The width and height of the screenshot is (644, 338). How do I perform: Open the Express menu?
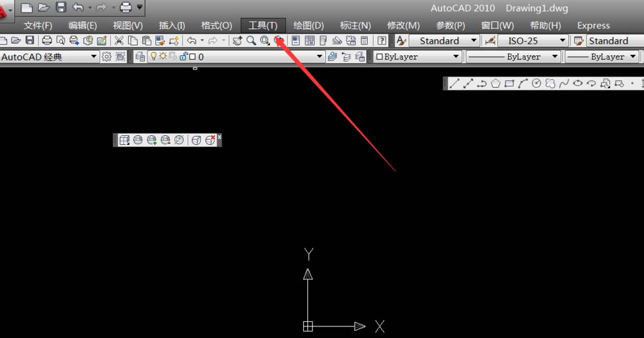pyautogui.click(x=594, y=26)
